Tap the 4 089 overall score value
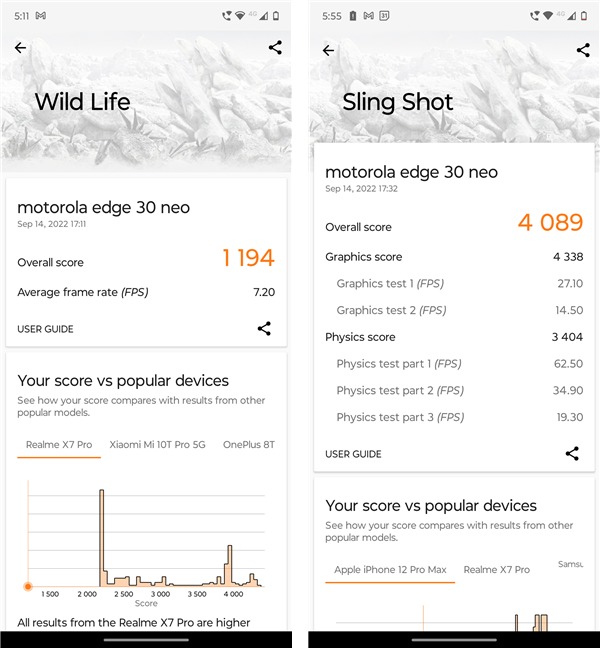600x648 pixels. (550, 222)
